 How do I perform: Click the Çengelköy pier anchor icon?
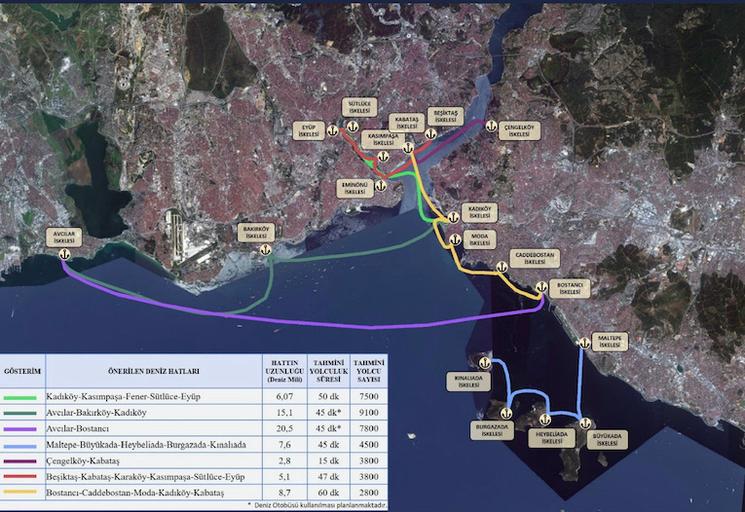(x=490, y=126)
